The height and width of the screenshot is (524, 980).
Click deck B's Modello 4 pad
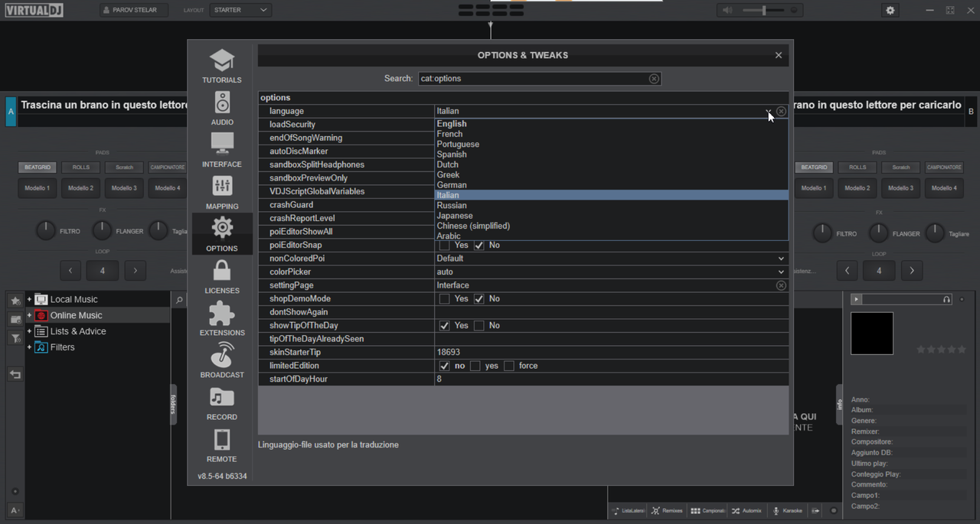945,188
